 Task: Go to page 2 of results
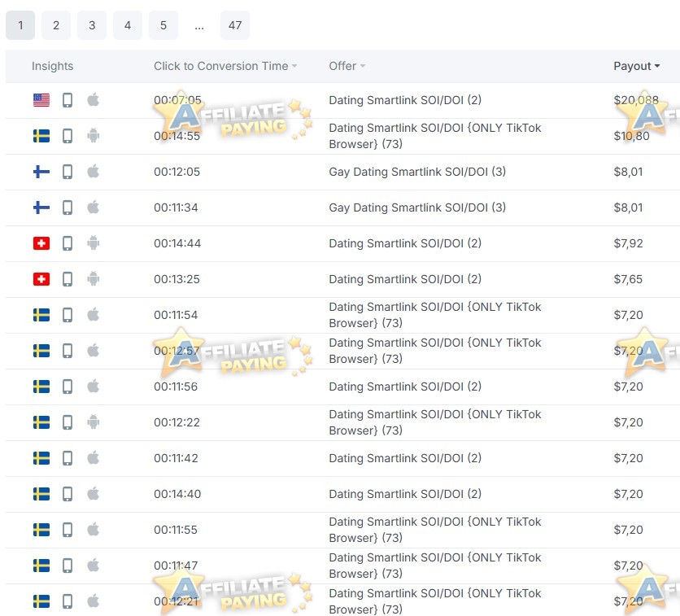[56, 25]
